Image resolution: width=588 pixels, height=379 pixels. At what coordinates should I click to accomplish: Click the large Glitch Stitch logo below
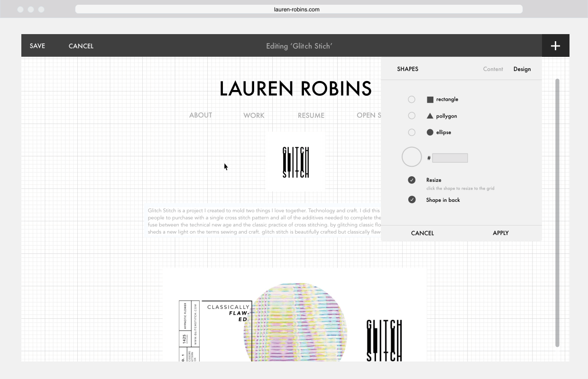[384, 340]
